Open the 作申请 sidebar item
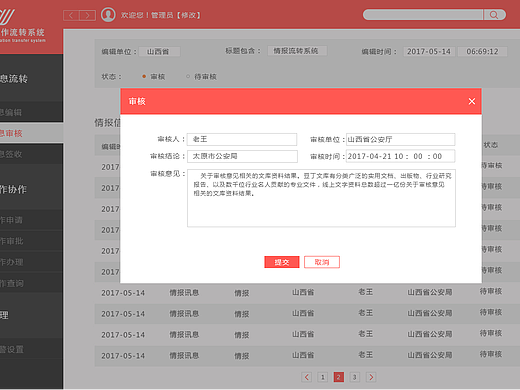The height and width of the screenshot is (390, 520). point(31,220)
